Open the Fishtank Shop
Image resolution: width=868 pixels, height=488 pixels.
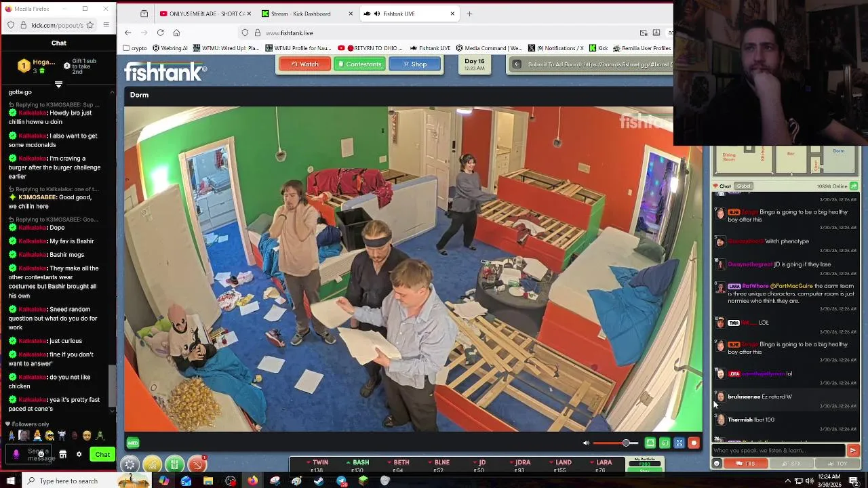(414, 64)
